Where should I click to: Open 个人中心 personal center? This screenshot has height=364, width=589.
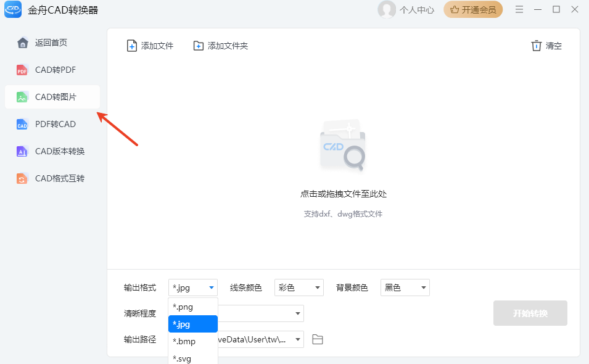click(416, 10)
